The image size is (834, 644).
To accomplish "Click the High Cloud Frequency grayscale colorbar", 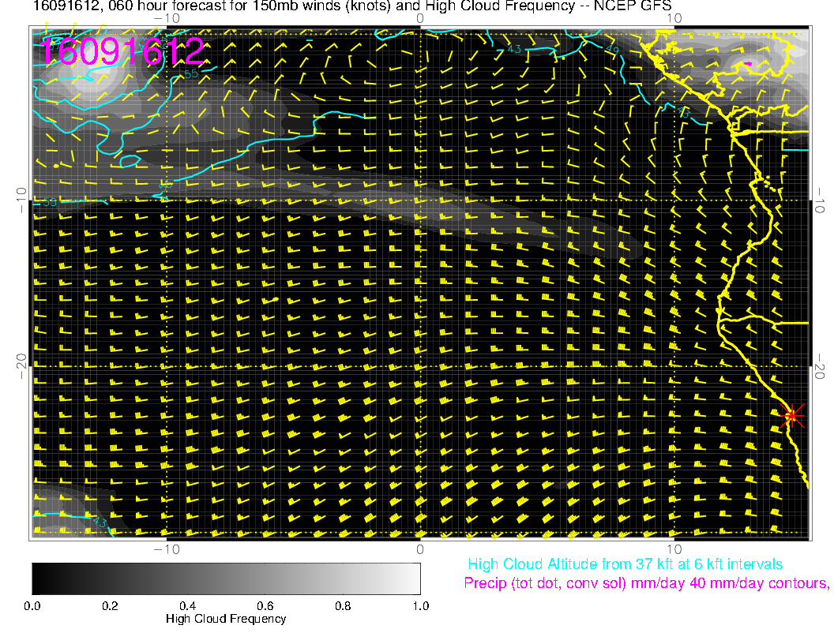I will [226, 578].
